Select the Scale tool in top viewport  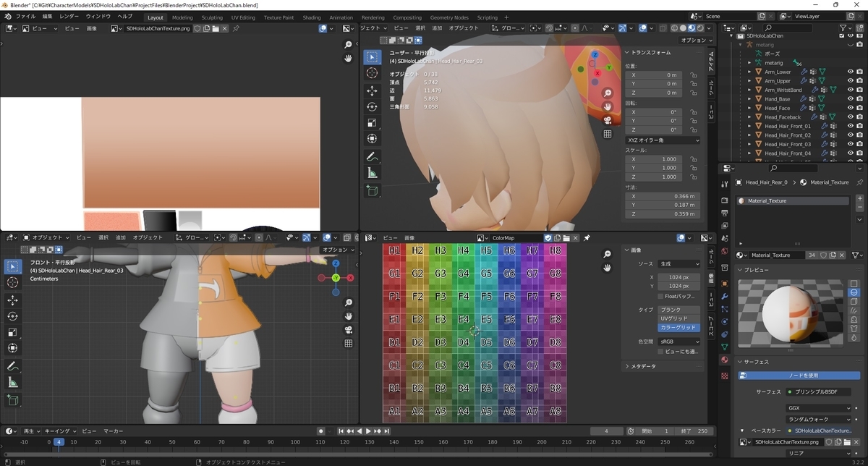click(x=371, y=122)
